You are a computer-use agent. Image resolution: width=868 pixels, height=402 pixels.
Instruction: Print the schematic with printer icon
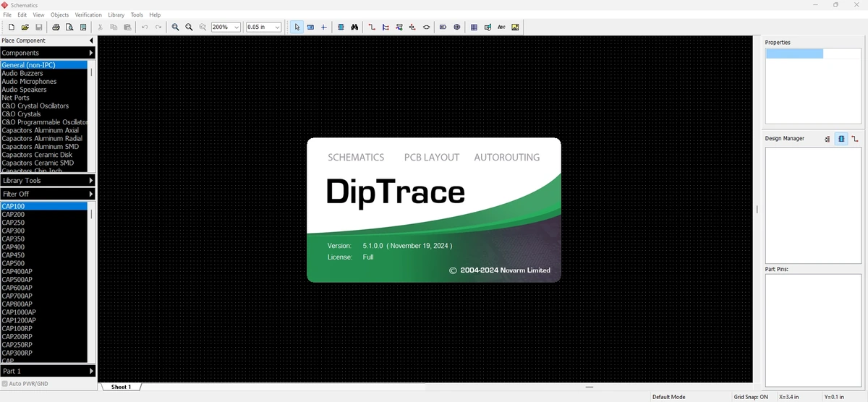coord(56,27)
